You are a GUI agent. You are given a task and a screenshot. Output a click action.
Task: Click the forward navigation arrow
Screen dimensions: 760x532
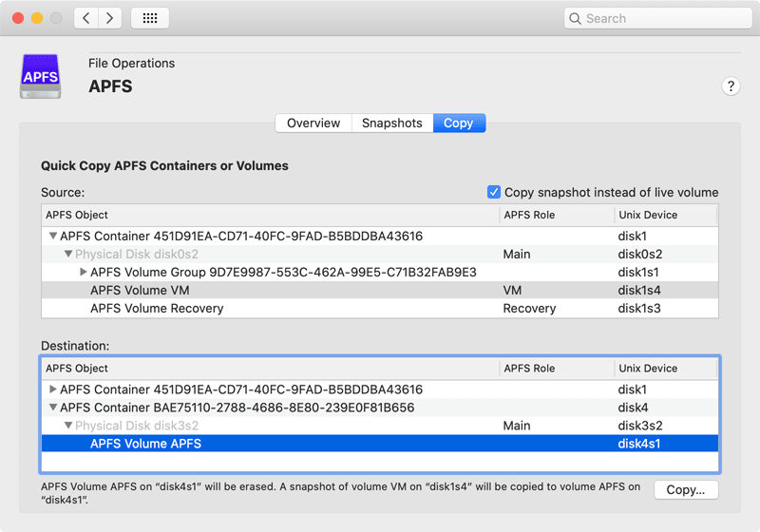point(110,18)
